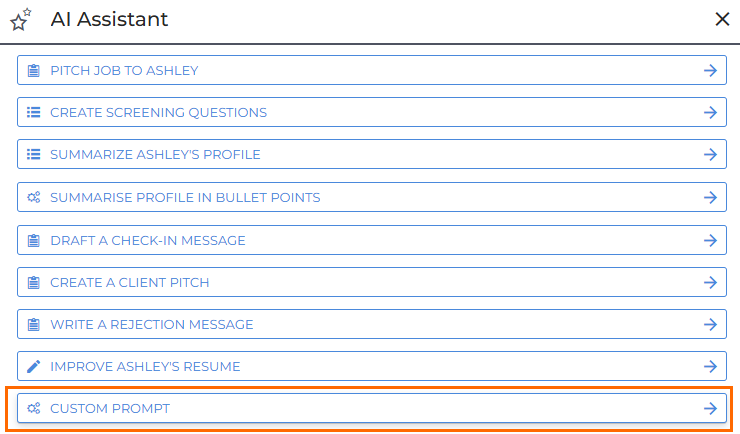
Task: Click pencil icon beside Improve Ashley's Resume
Action: coord(34,367)
